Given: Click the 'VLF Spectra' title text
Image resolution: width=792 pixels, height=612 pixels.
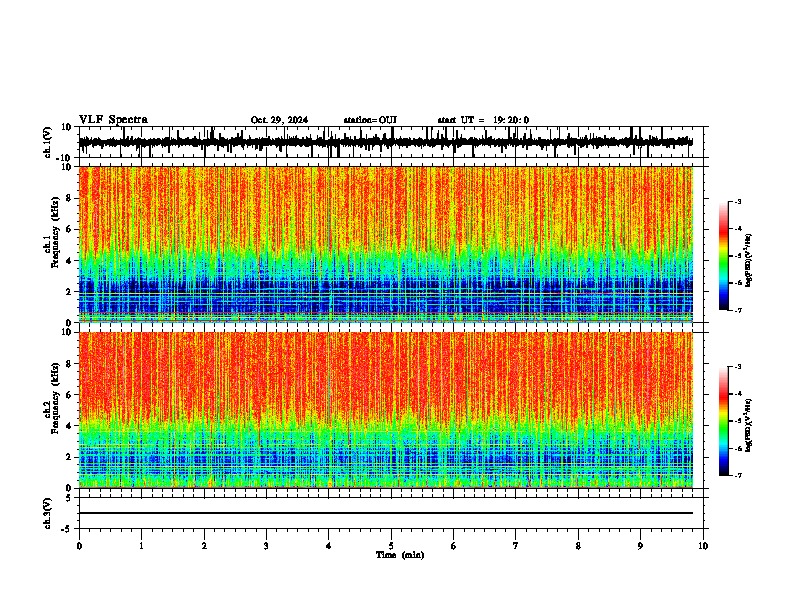Looking at the screenshot, I should click(x=113, y=119).
